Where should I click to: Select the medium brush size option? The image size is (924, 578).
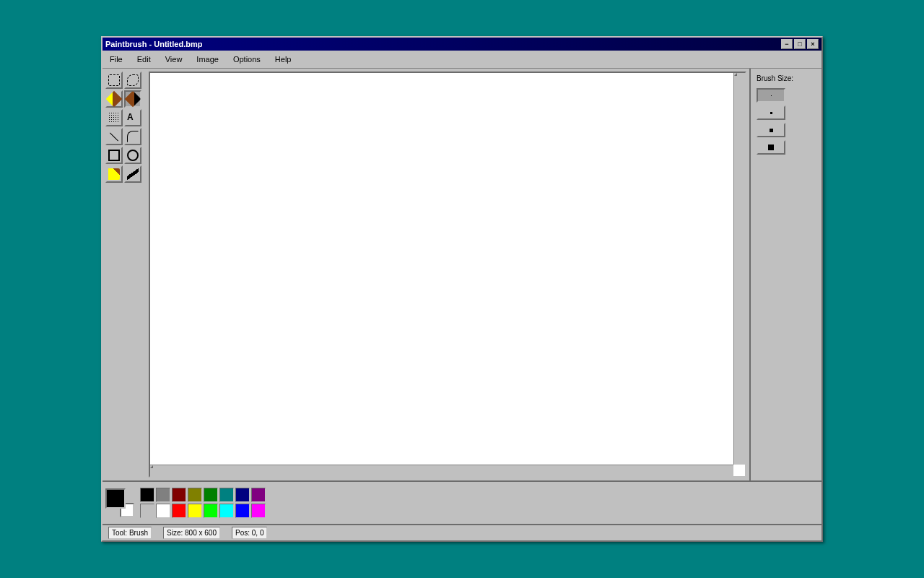coord(770,129)
